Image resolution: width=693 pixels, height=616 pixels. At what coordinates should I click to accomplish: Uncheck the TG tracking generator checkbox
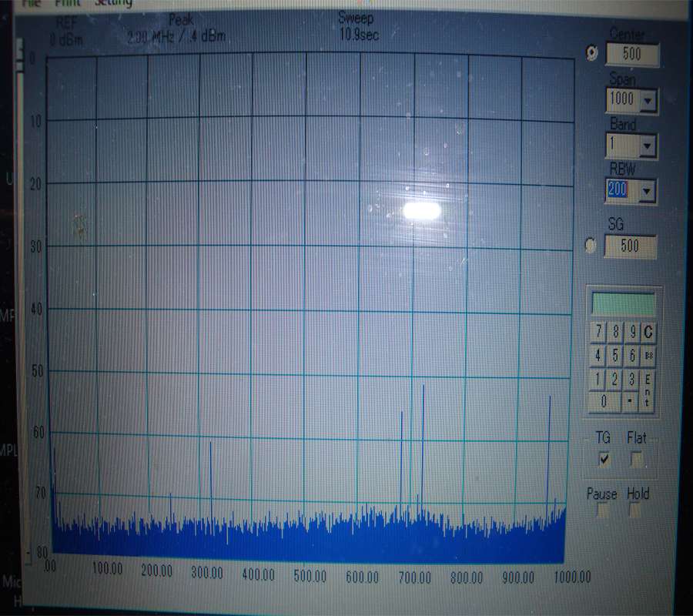604,460
